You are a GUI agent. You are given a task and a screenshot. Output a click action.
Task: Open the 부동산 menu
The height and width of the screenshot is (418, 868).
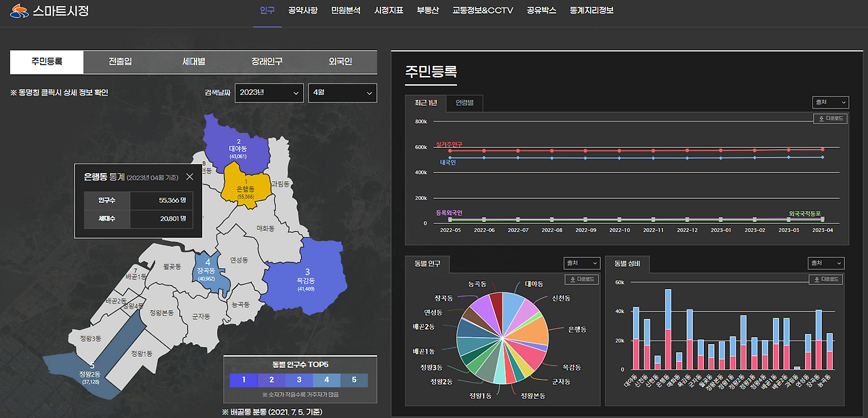pyautogui.click(x=428, y=11)
